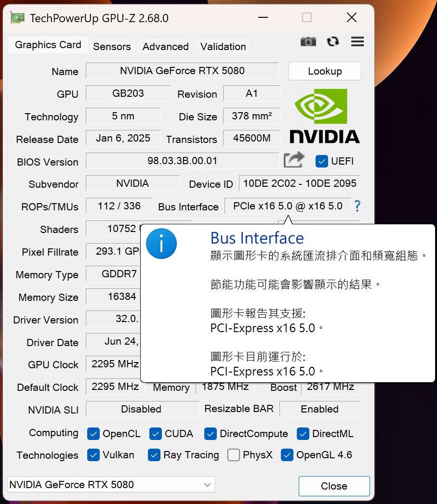Click the GPU field GB203
This screenshot has width=437, height=504.
pyautogui.click(x=128, y=93)
